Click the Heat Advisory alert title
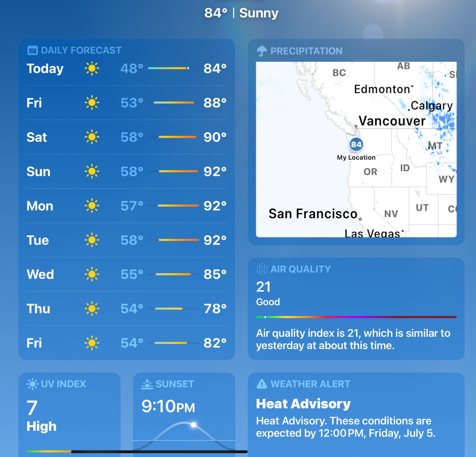This screenshot has height=457, width=476. [303, 404]
